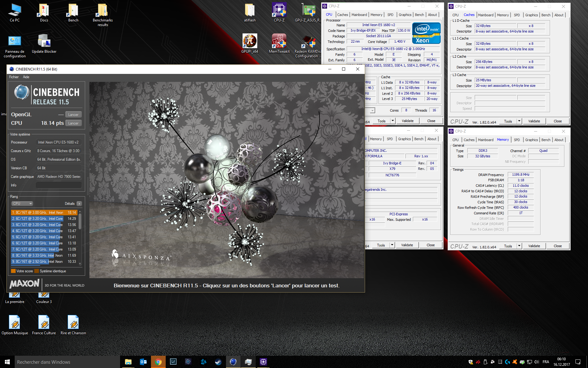Image resolution: width=588 pixels, height=368 pixels.
Task: Switch to Chrome in the taskbar
Action: pyautogui.click(x=158, y=362)
